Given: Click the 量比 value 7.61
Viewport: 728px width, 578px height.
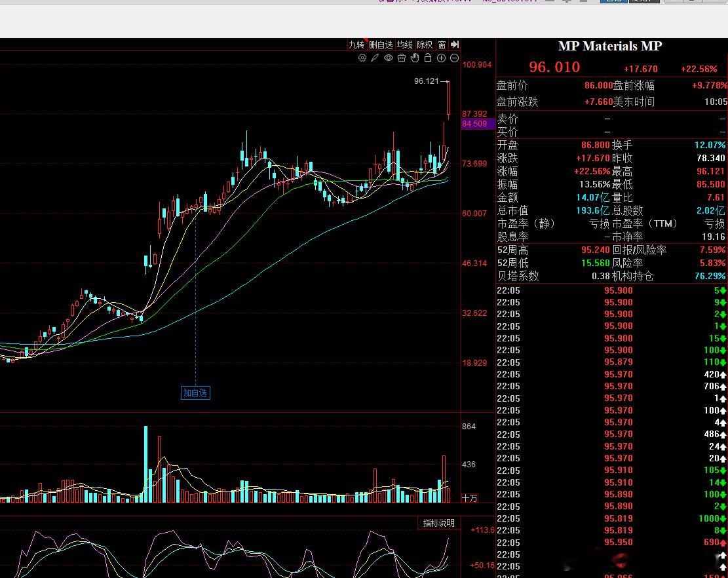Looking at the screenshot, I should [x=716, y=197].
